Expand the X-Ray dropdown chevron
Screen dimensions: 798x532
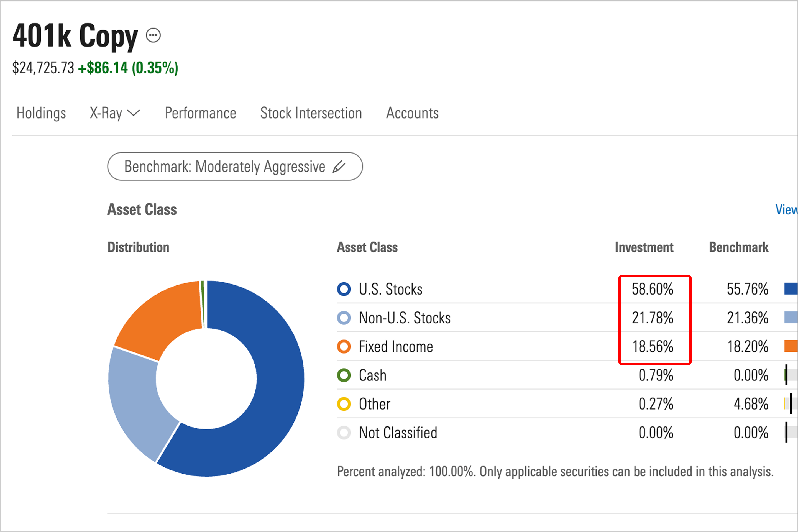click(x=133, y=113)
